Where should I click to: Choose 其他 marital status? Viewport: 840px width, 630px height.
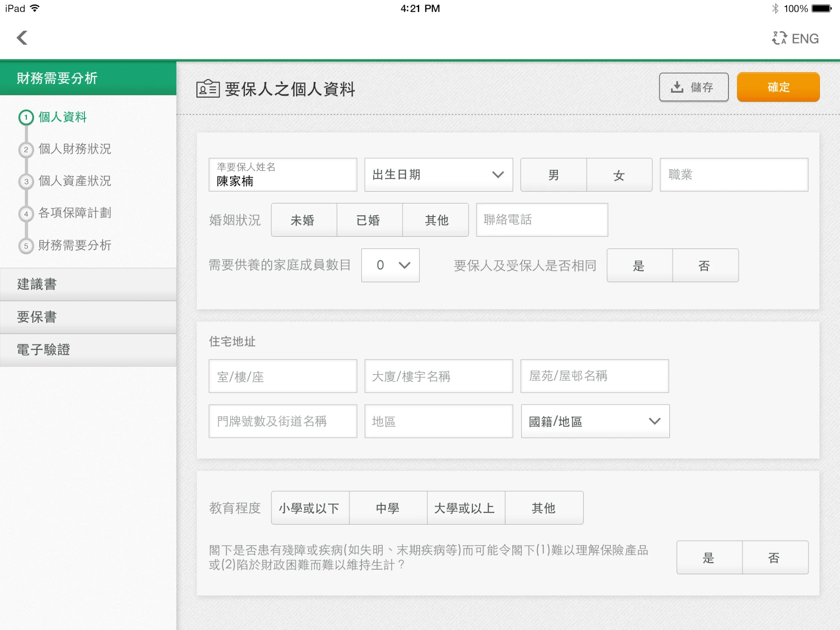[436, 220]
